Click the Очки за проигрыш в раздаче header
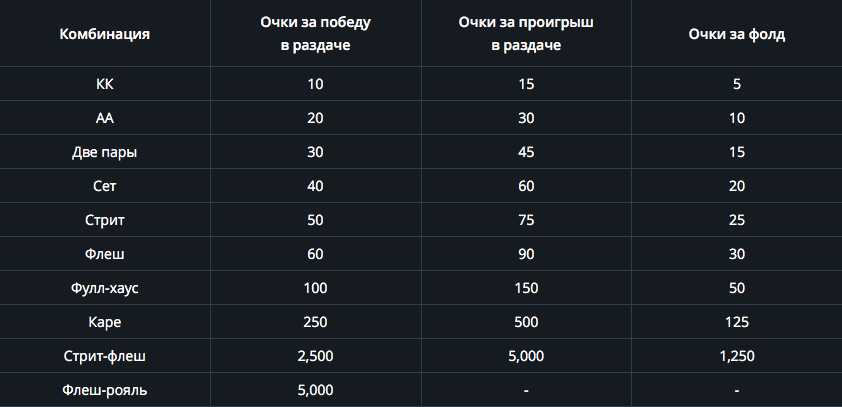Screen dimensions: 842x407 click(x=526, y=34)
